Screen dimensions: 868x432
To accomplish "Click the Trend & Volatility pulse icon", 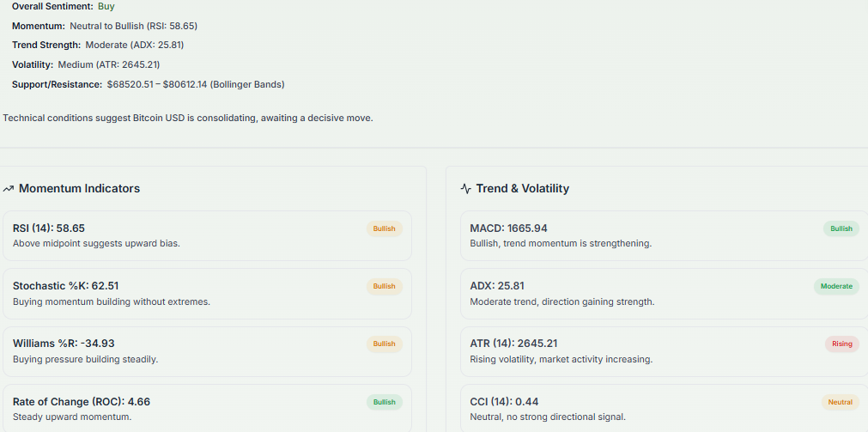I will pos(465,189).
